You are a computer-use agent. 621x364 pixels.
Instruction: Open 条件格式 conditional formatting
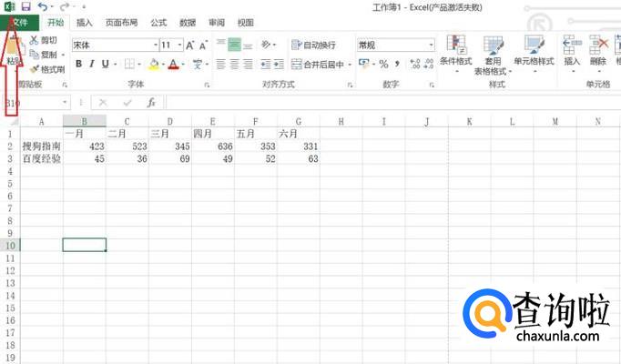pos(456,54)
